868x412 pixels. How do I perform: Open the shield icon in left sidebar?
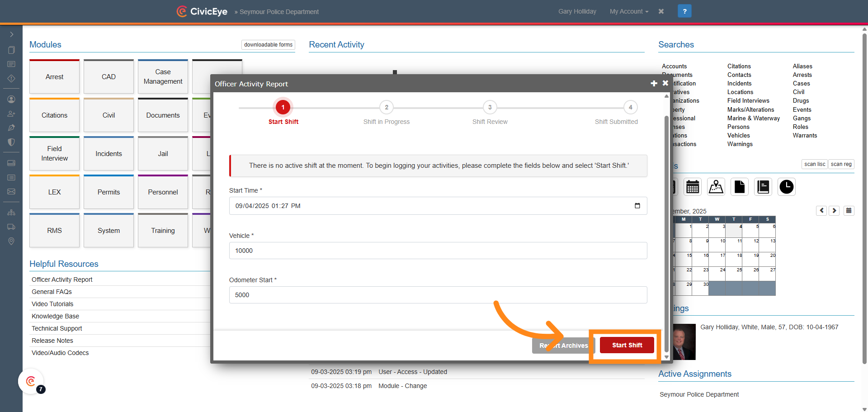[11, 142]
